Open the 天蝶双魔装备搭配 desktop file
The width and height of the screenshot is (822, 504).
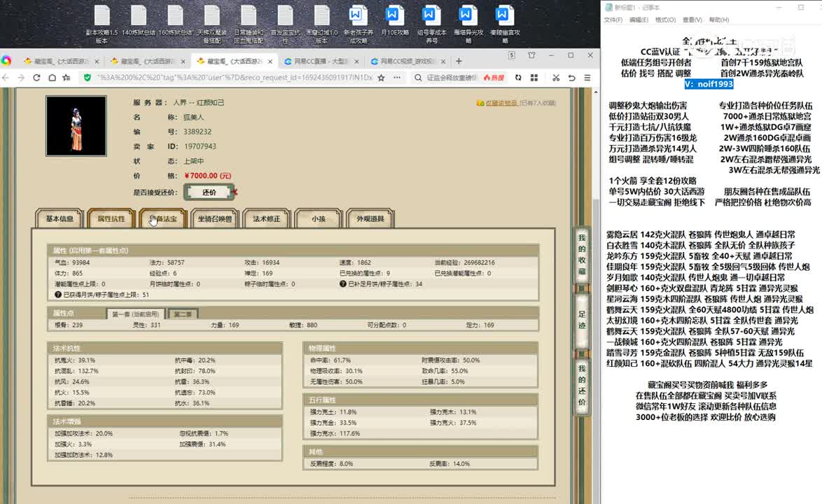pyautogui.click(x=211, y=24)
